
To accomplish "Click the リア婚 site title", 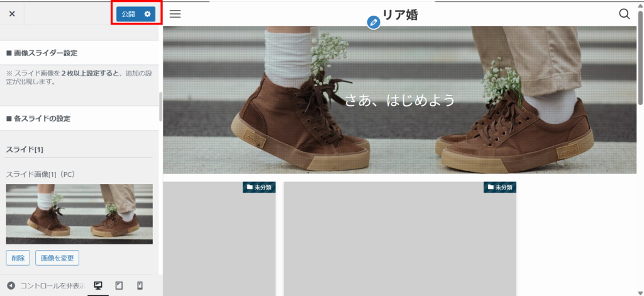I will pyautogui.click(x=400, y=14).
